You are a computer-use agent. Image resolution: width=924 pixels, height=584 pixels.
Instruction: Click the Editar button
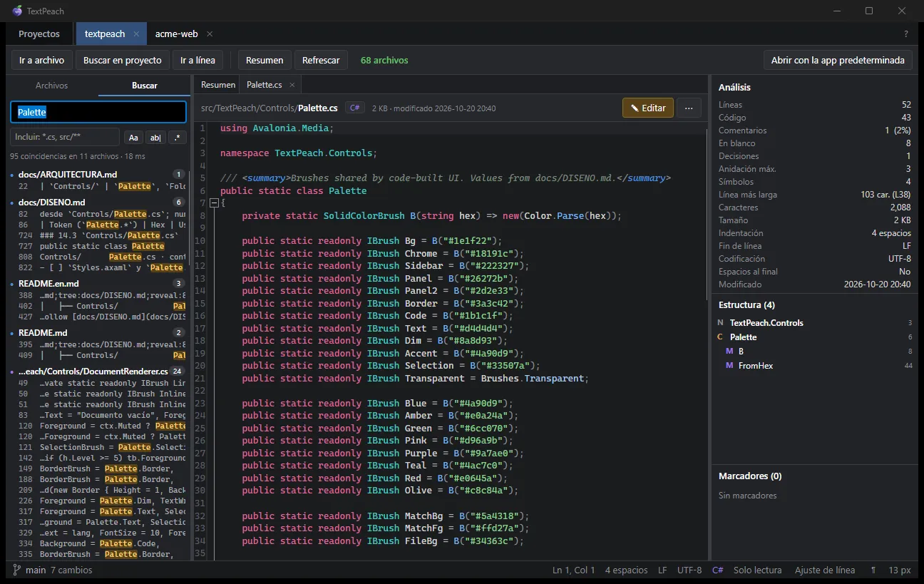click(648, 108)
